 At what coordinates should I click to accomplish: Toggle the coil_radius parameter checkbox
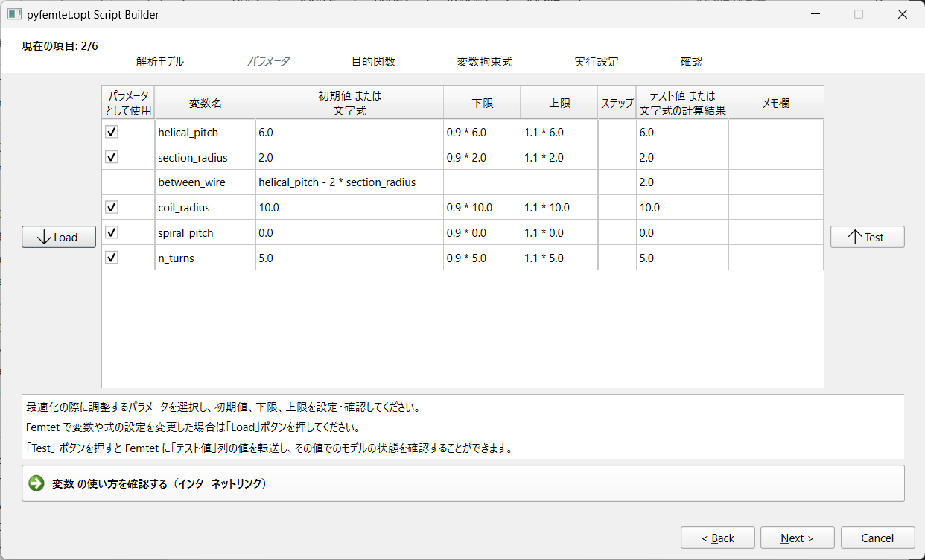tap(112, 207)
